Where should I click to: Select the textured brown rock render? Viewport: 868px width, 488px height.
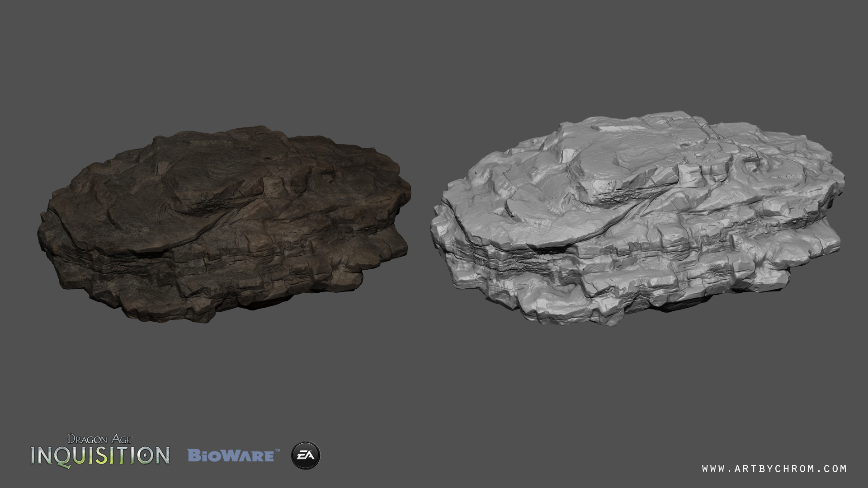pos(224,224)
